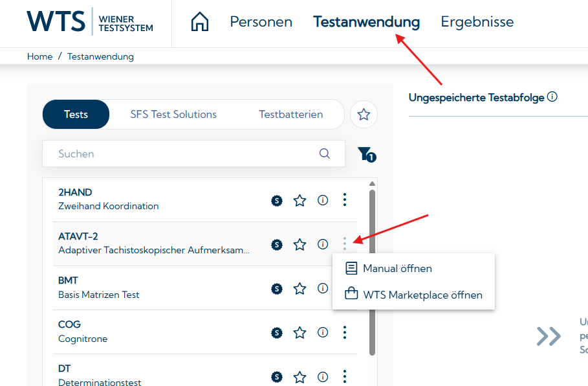Show info for 2HAND test
The image size is (588, 386).
[x=323, y=201]
